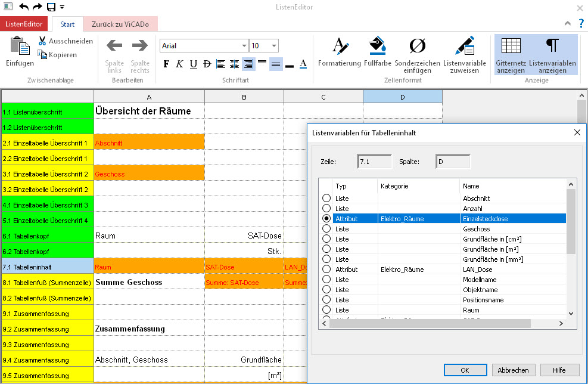Image resolution: width=588 pixels, height=384 pixels.
Task: Click the dialog list vertical scrollbar thumb
Action: click(571, 221)
